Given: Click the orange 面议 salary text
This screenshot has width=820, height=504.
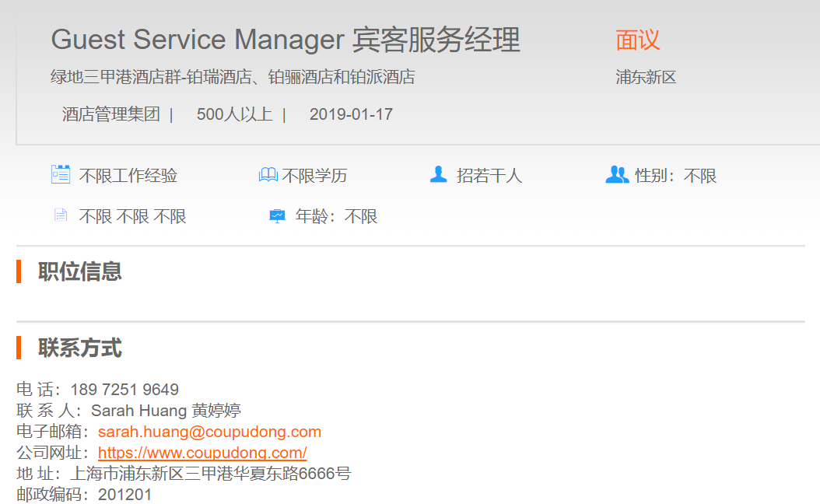Looking at the screenshot, I should click(637, 40).
